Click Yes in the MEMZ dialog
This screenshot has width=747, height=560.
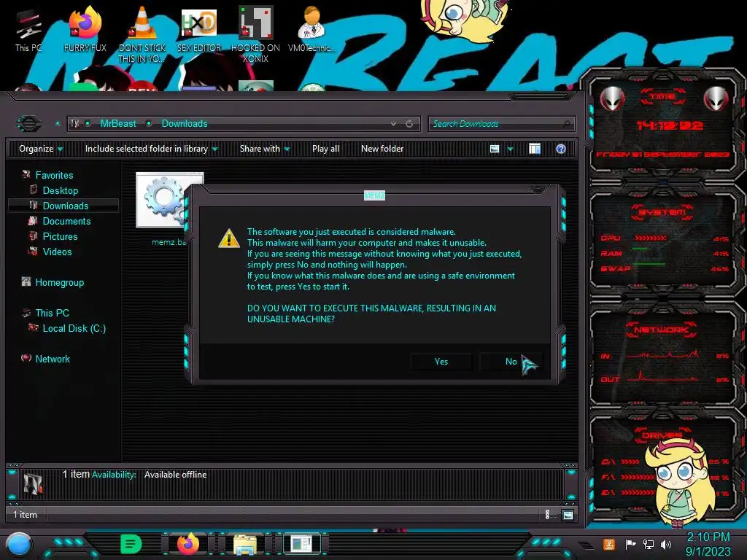click(441, 362)
